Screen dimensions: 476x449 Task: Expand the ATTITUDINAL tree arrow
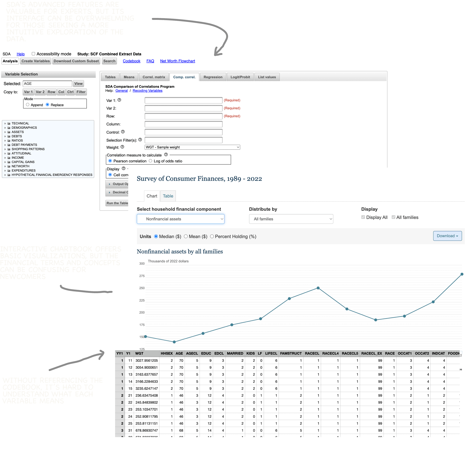pos(5,154)
